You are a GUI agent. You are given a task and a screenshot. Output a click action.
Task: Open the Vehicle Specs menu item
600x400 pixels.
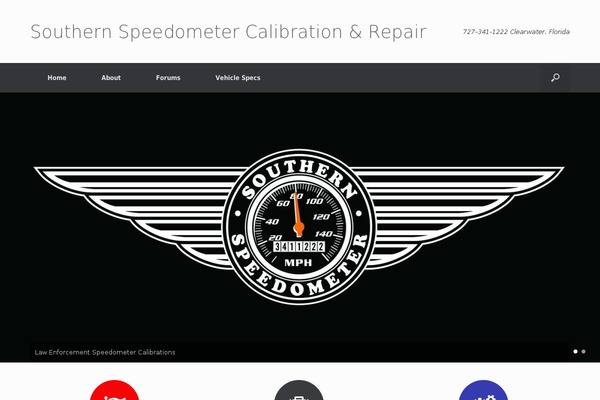tap(238, 78)
